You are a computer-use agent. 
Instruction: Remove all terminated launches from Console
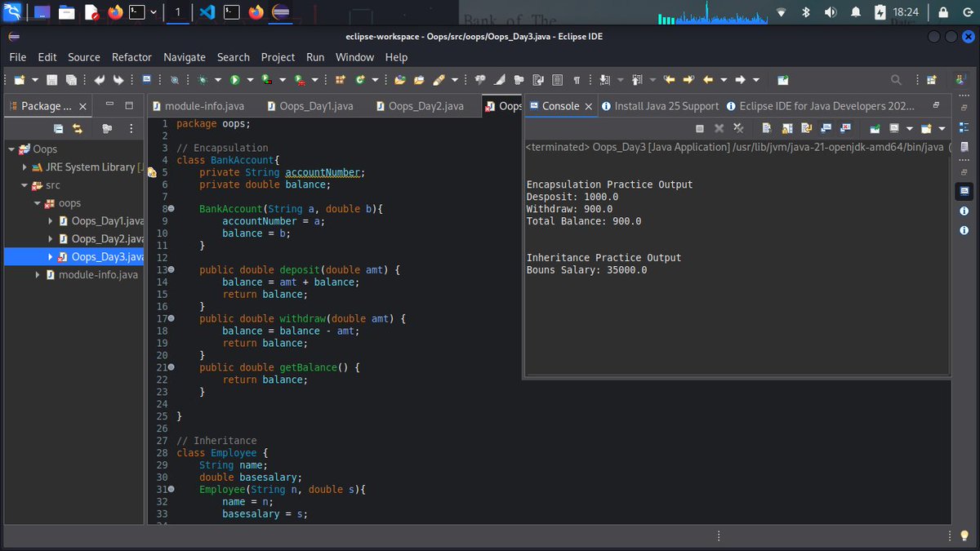coord(737,128)
